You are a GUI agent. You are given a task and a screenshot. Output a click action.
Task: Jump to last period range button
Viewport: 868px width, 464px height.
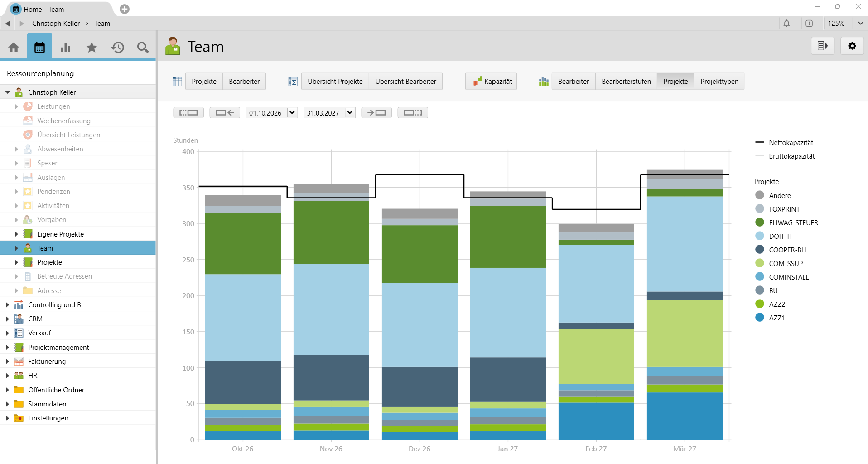413,112
